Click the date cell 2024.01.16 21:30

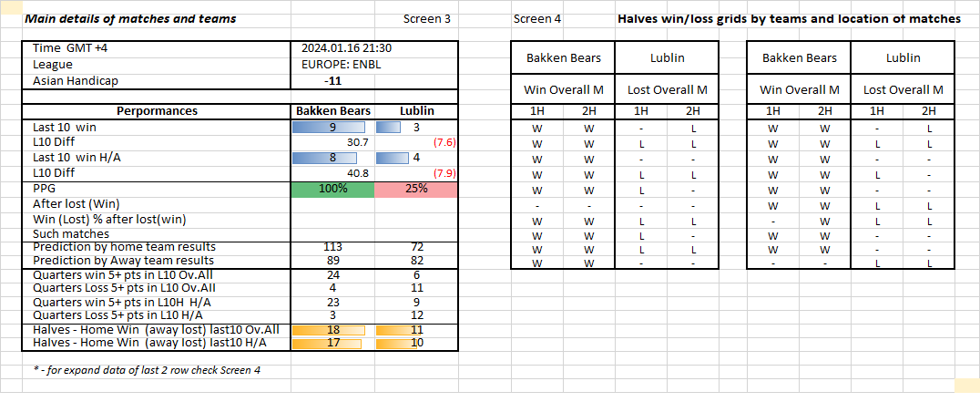tap(352, 48)
